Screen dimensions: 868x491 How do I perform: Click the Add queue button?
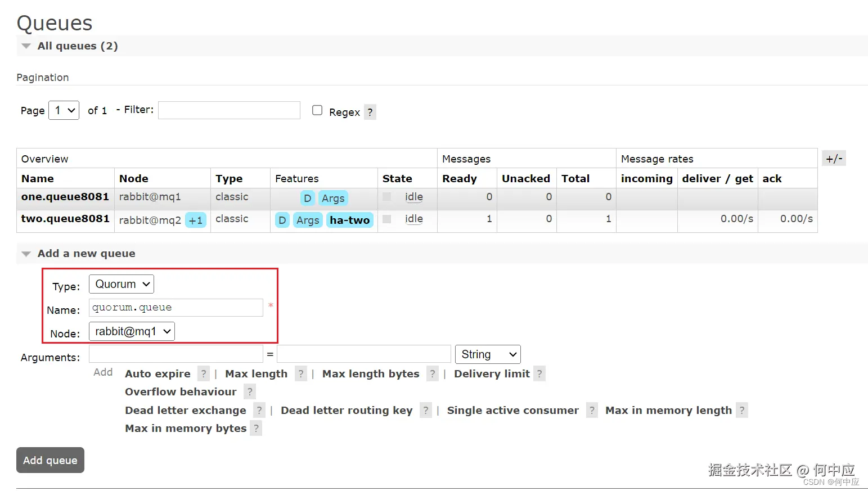coord(50,460)
